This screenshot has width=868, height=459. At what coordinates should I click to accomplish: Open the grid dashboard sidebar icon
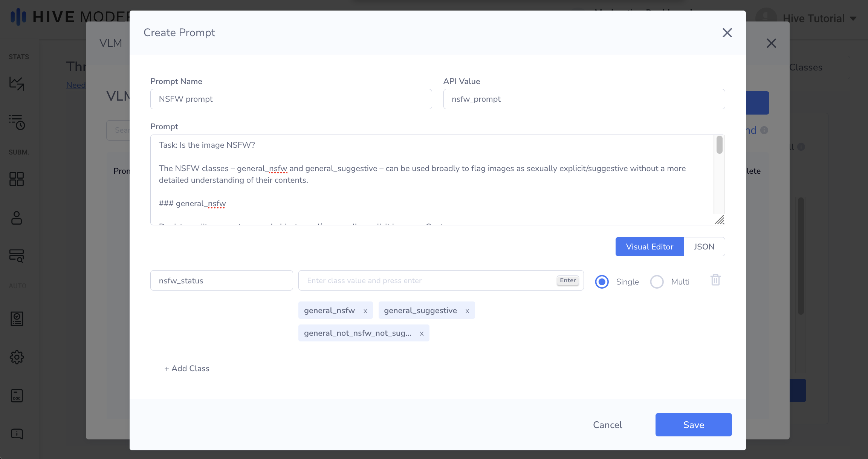[17, 179]
